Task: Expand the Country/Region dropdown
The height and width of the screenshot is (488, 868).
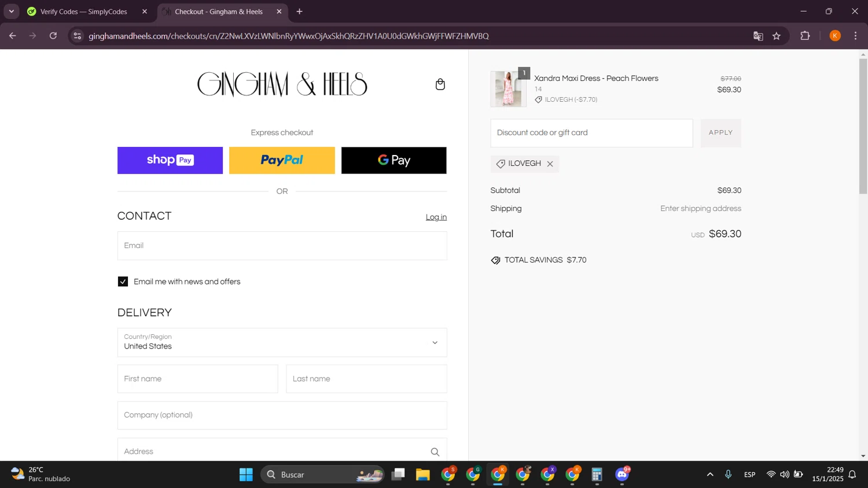Action: 282,342
